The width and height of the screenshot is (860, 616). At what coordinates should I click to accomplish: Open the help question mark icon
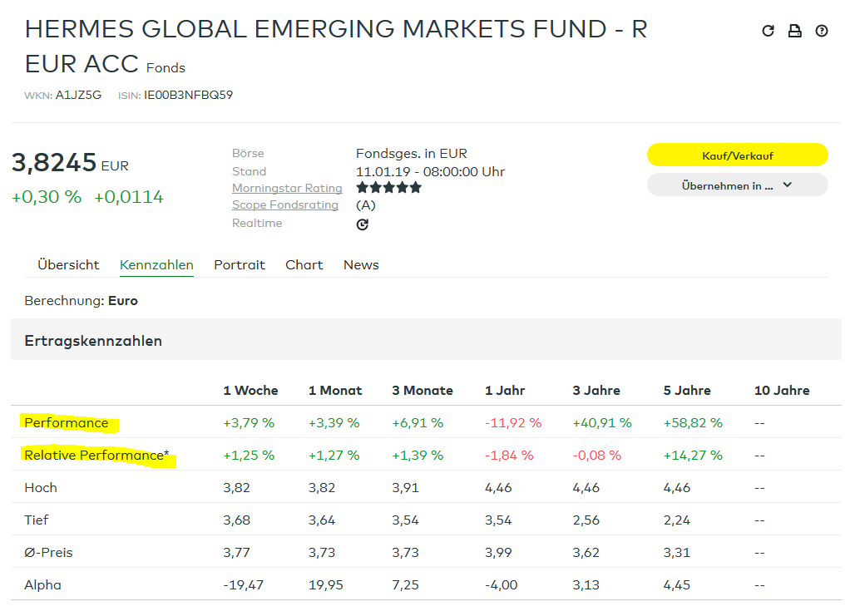tap(822, 32)
